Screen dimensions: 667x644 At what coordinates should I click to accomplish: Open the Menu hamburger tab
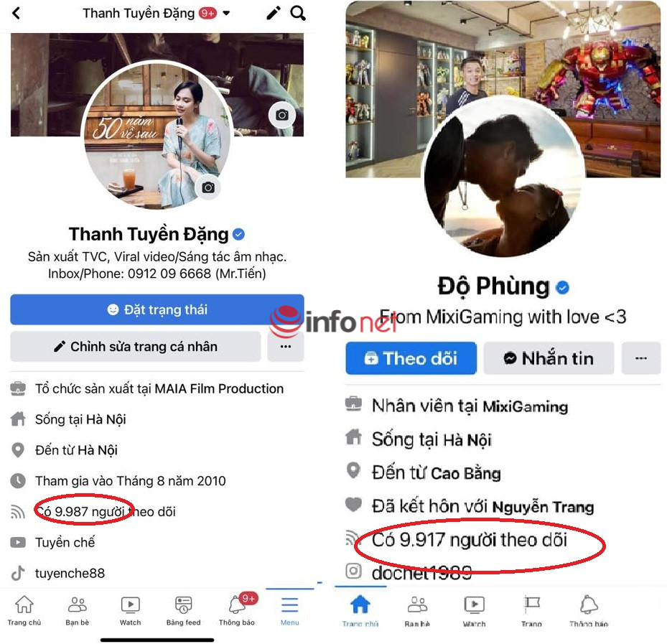(x=289, y=610)
